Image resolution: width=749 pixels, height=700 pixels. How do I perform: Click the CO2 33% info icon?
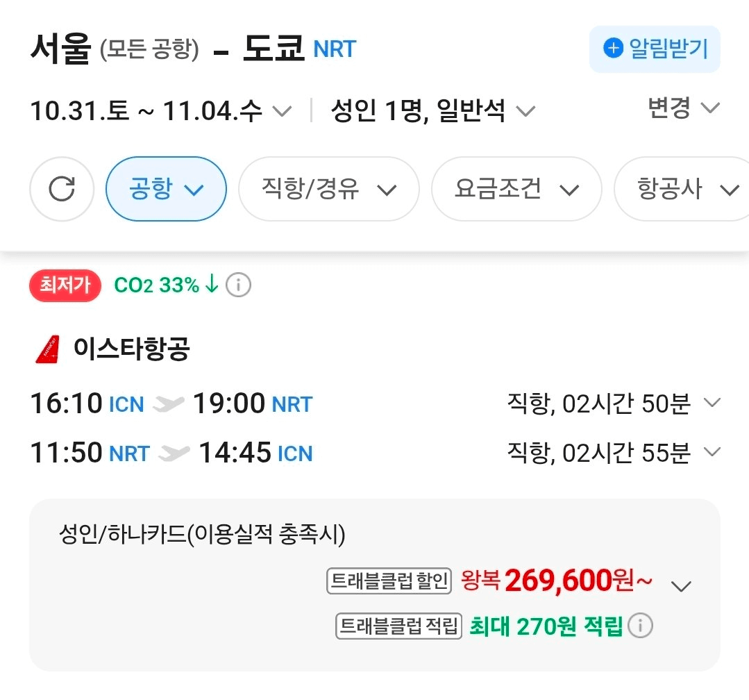point(238,285)
